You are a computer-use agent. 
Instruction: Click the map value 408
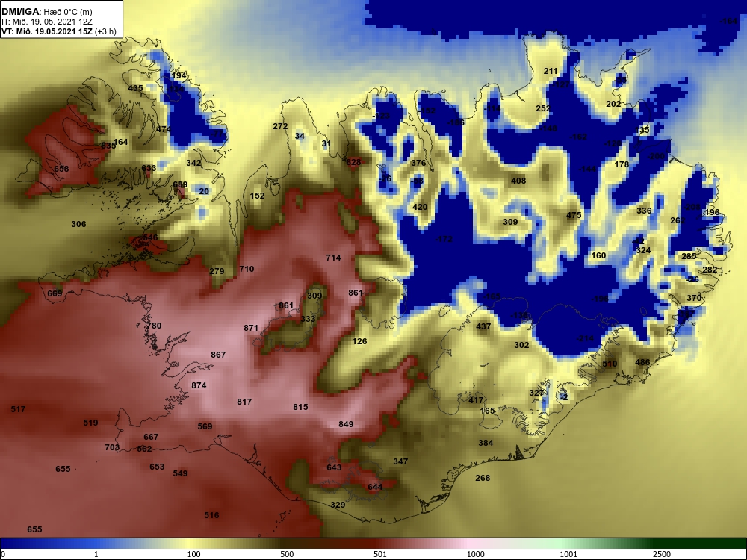(x=518, y=181)
